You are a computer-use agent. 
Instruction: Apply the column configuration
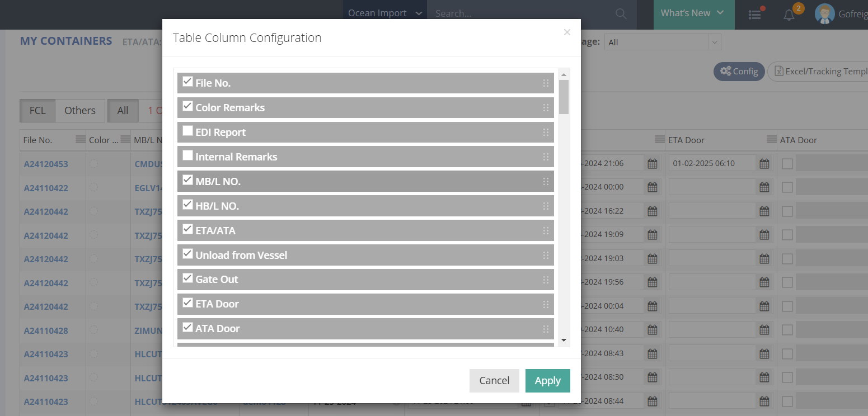pyautogui.click(x=547, y=381)
